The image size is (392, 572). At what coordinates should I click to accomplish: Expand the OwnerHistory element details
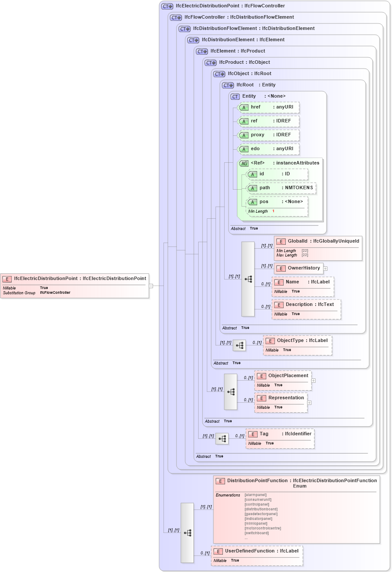tap(325, 268)
